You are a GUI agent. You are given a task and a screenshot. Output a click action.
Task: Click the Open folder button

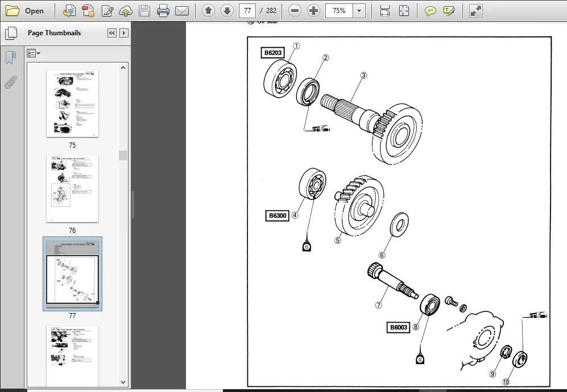click(24, 11)
